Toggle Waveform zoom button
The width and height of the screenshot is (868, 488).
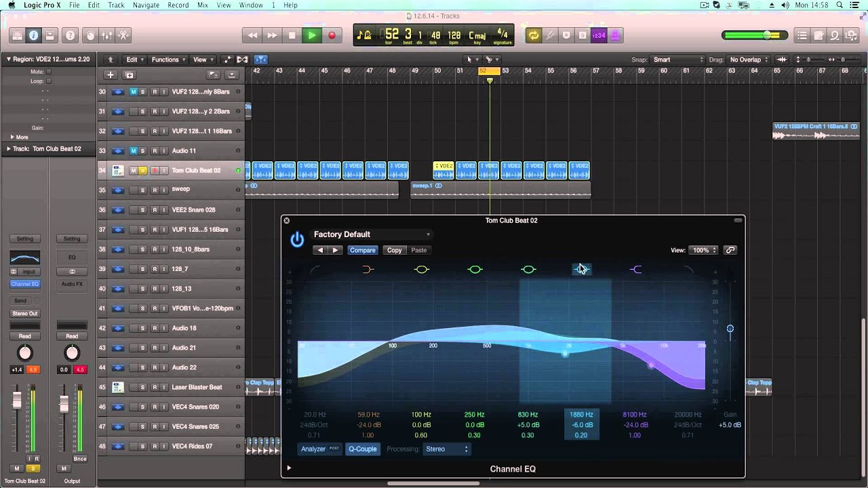coord(781,60)
